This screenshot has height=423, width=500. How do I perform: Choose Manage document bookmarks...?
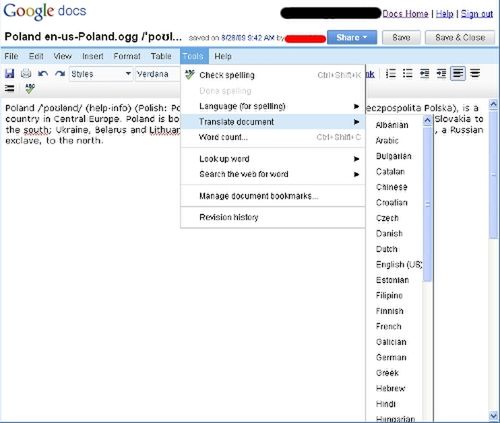[273, 196]
